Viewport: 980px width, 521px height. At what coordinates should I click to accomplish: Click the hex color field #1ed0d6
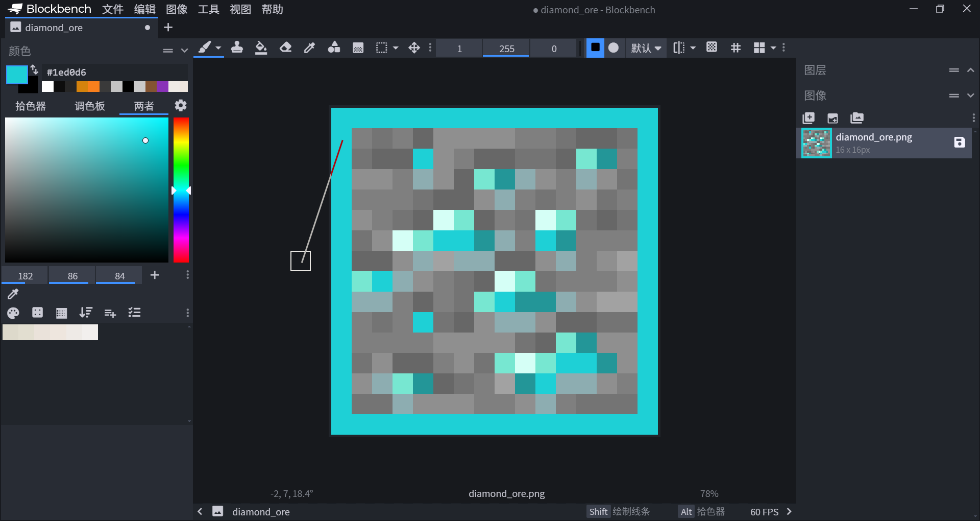pyautogui.click(x=115, y=72)
